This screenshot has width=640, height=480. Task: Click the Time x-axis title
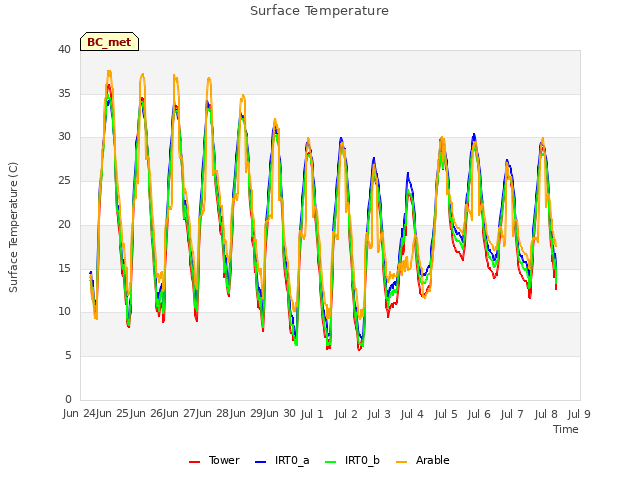click(x=566, y=429)
